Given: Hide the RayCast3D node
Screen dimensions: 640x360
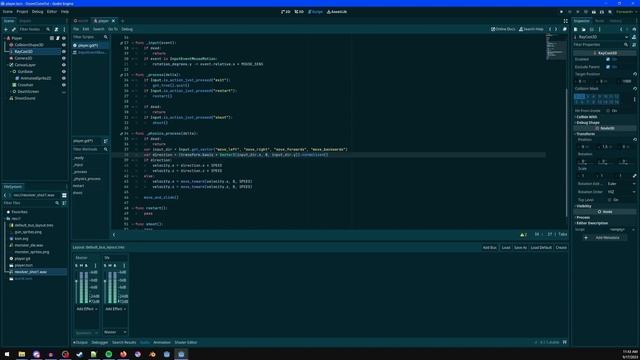Looking at the screenshot, I should [64, 52].
